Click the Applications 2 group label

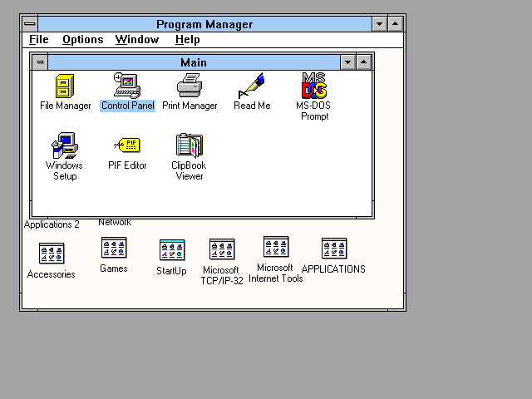point(52,224)
